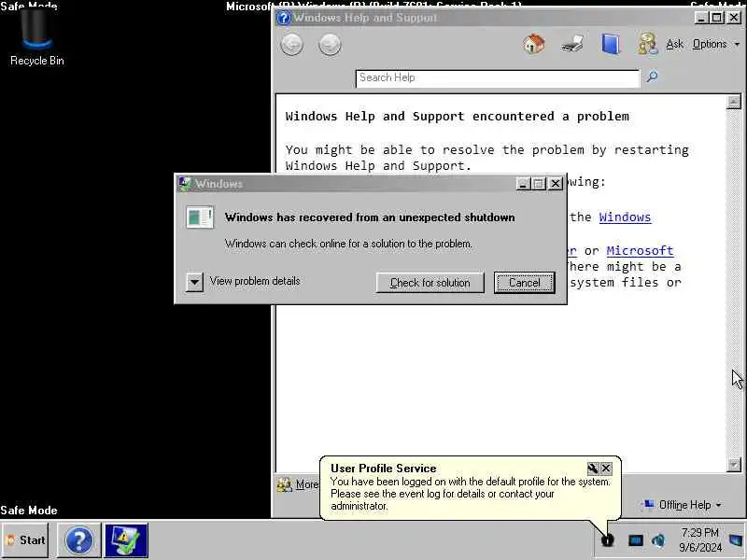The height and width of the screenshot is (560, 747).
Task: Close the Windows recovery dialog with X
Action: [x=555, y=183]
